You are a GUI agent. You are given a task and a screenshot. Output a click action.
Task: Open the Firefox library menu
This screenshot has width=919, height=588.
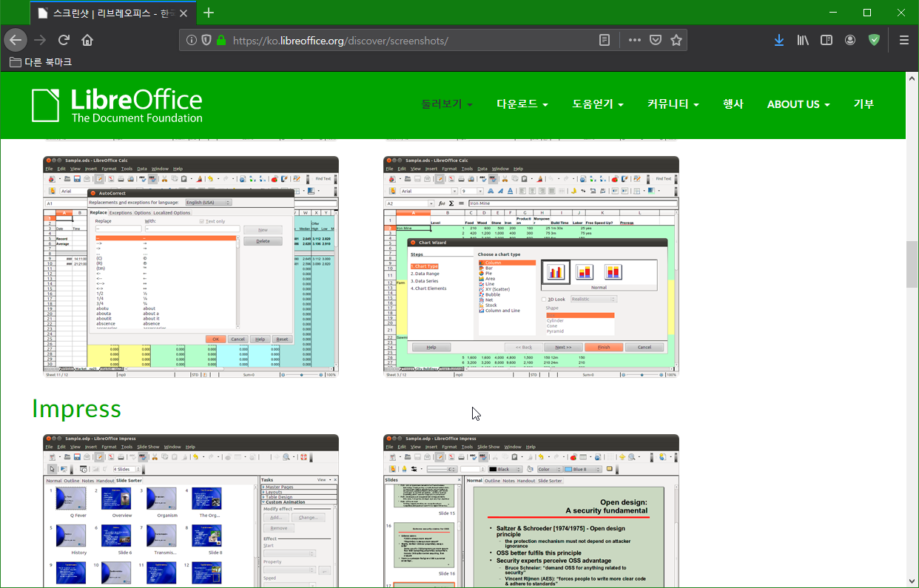pos(803,40)
